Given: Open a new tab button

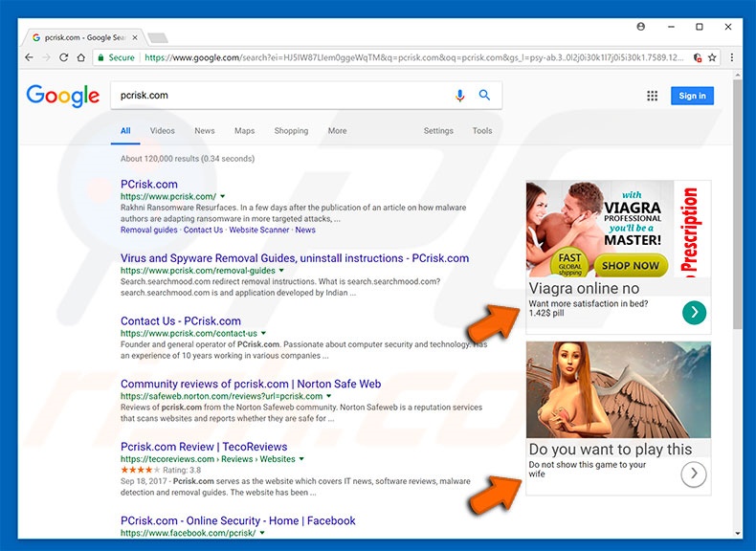Looking at the screenshot, I should point(158,37).
